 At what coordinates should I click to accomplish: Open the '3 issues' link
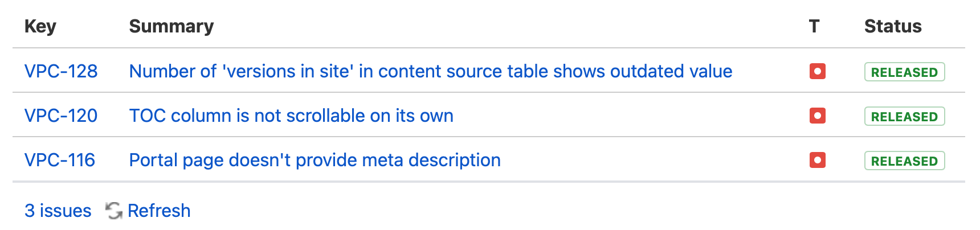(x=58, y=211)
